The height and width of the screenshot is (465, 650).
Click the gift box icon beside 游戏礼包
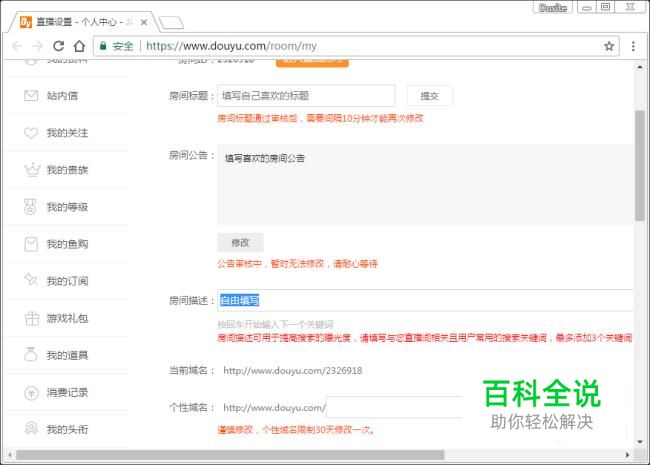pyautogui.click(x=32, y=318)
